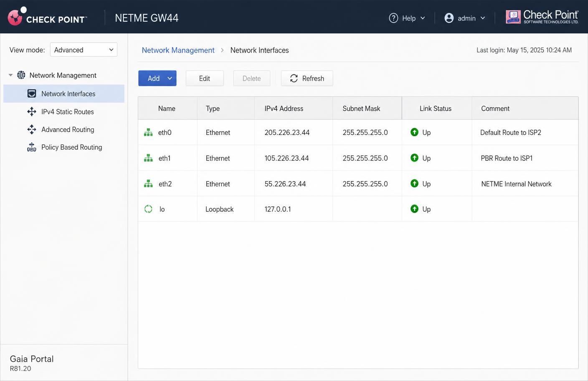Screen dimensions: 588x381
Task: Expand the admin account menu chevron
Action: (x=483, y=18)
